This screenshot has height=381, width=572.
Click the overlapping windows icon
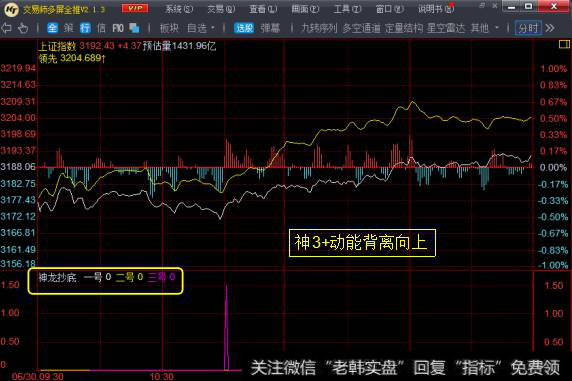click(134, 28)
